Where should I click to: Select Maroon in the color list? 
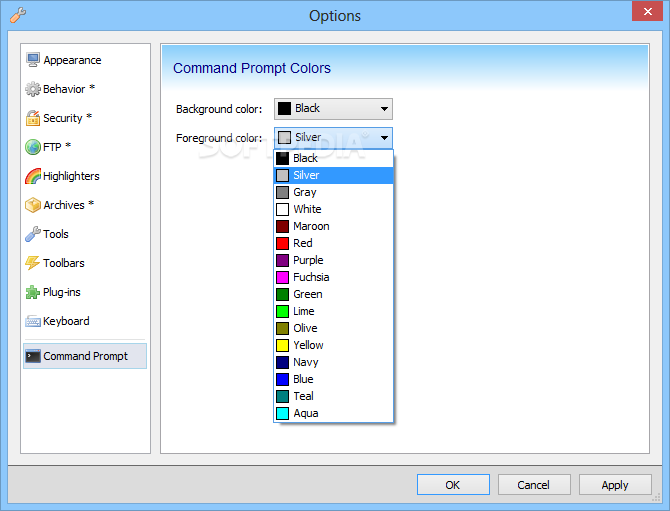[333, 226]
